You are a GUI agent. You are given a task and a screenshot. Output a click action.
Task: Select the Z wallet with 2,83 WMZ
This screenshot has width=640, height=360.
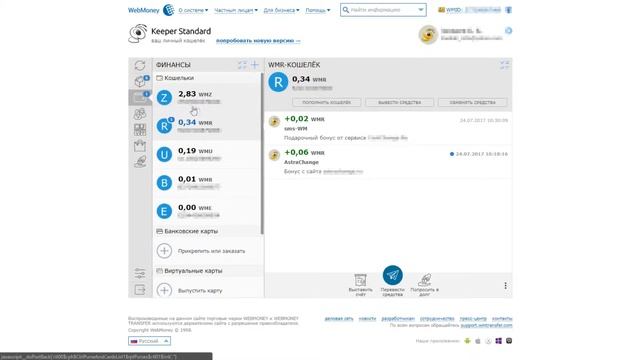(207, 98)
